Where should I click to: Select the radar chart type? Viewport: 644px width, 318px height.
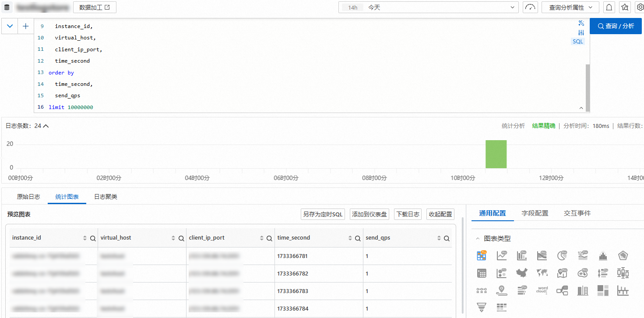[623, 255]
